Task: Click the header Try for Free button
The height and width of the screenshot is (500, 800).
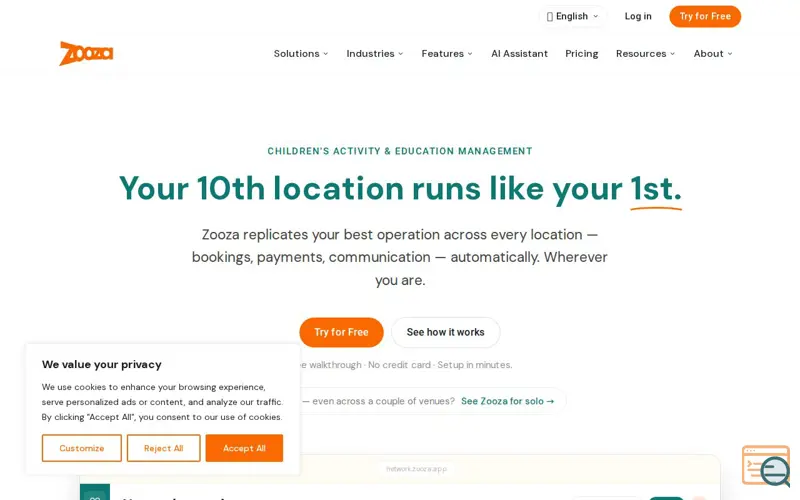Action: (705, 16)
